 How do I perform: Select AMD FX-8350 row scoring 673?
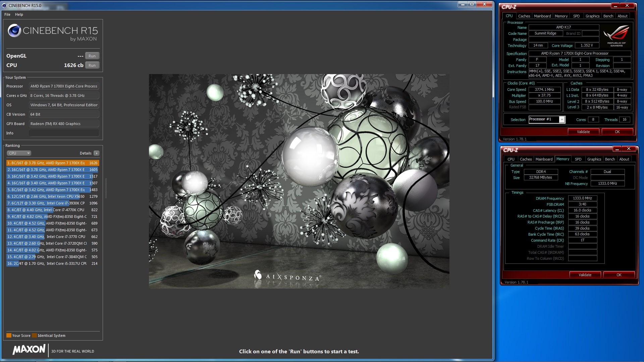pyautogui.click(x=53, y=230)
